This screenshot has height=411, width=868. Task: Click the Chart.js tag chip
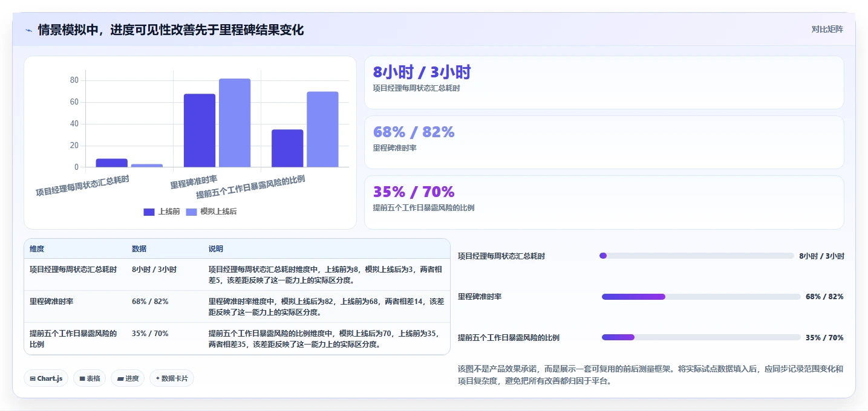[47, 378]
